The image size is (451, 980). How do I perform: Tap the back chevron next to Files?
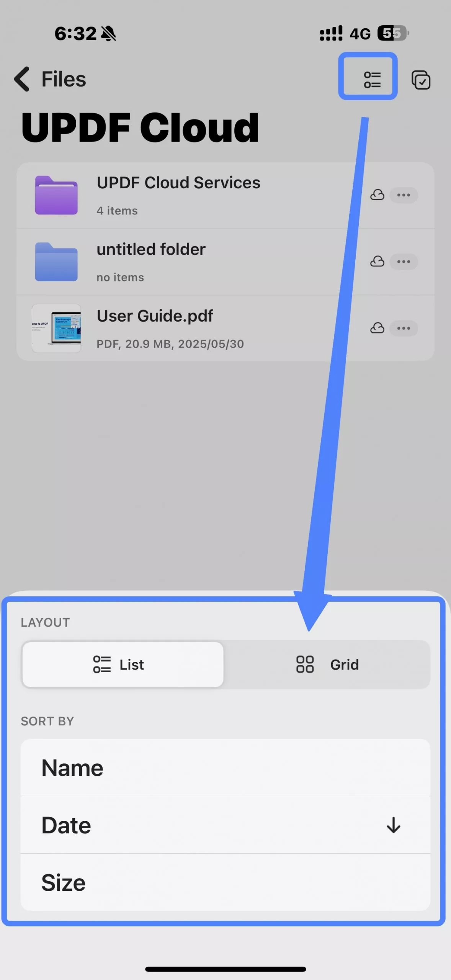click(22, 79)
